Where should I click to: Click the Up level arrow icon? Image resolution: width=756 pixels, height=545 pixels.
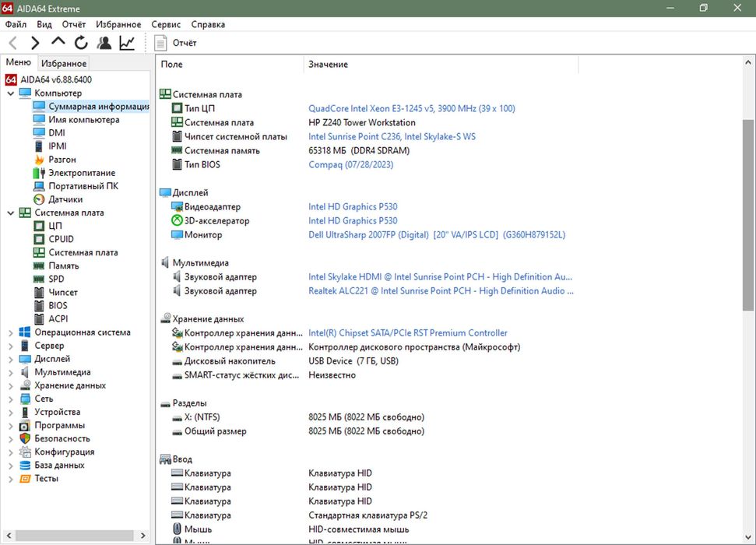tap(58, 42)
